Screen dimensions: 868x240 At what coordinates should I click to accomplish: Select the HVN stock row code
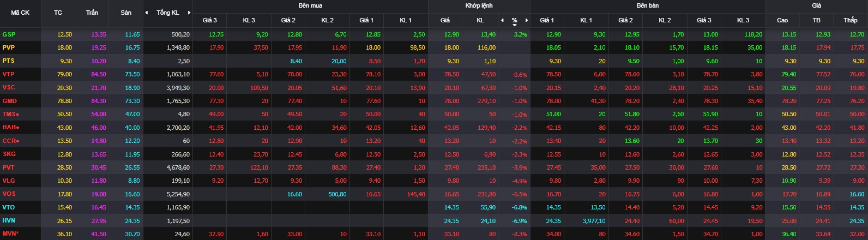(x=9, y=220)
